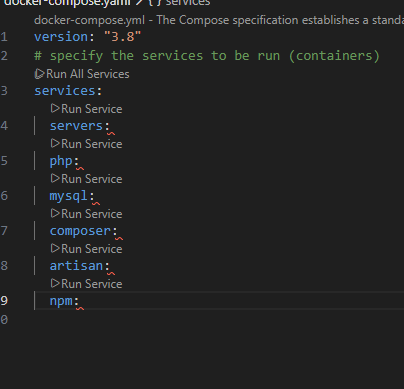This screenshot has height=389, width=404.
Task: Click the artisan: key
Action: [80, 266]
